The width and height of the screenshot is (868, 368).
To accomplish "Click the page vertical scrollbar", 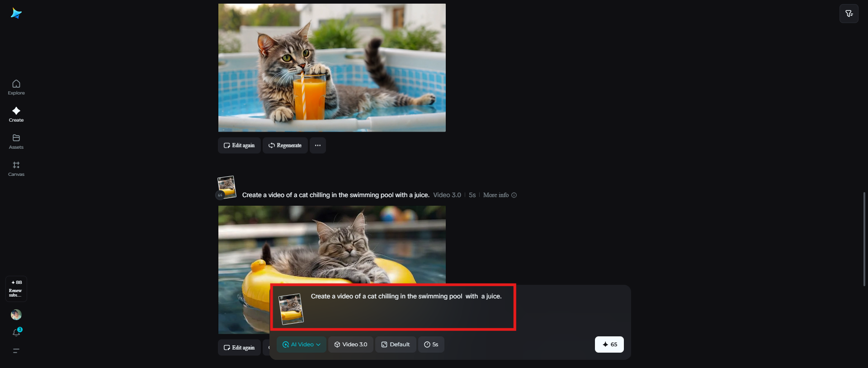I will [x=864, y=240].
